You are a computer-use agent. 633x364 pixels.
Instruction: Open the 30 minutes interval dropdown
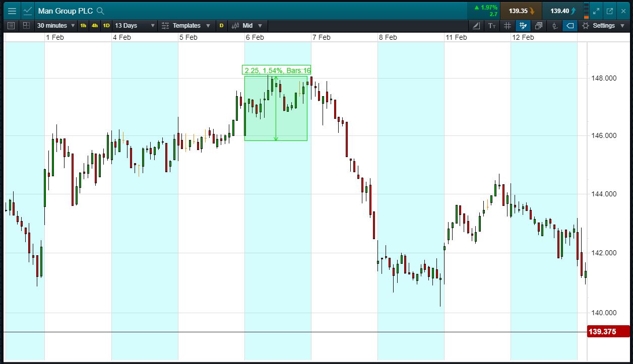tap(56, 26)
